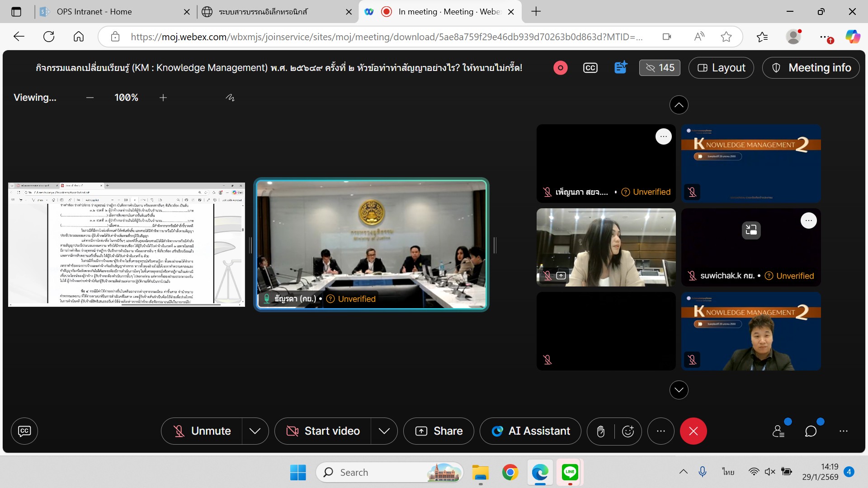Open the chat bubble icon
Image resolution: width=868 pixels, height=488 pixels.
pyautogui.click(x=811, y=431)
